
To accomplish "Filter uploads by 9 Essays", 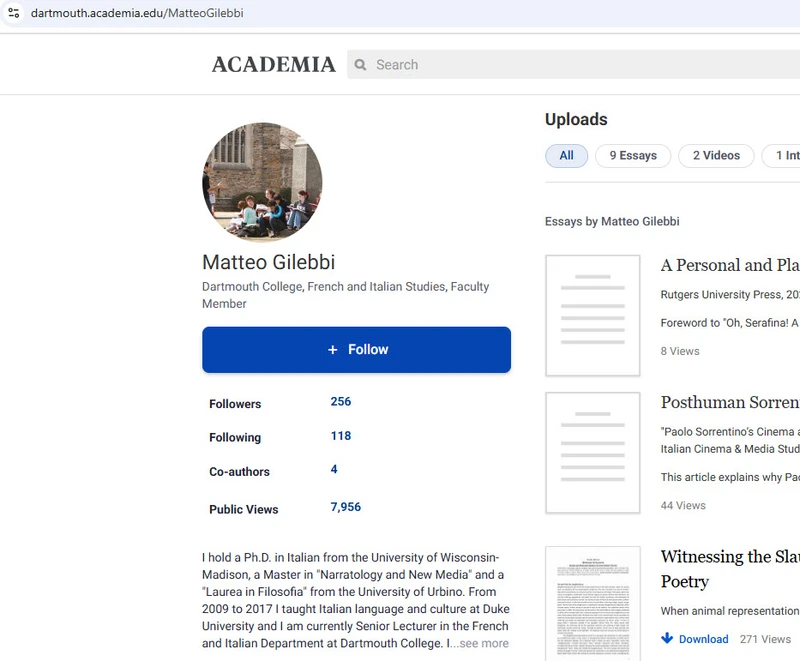I will 633,156.
